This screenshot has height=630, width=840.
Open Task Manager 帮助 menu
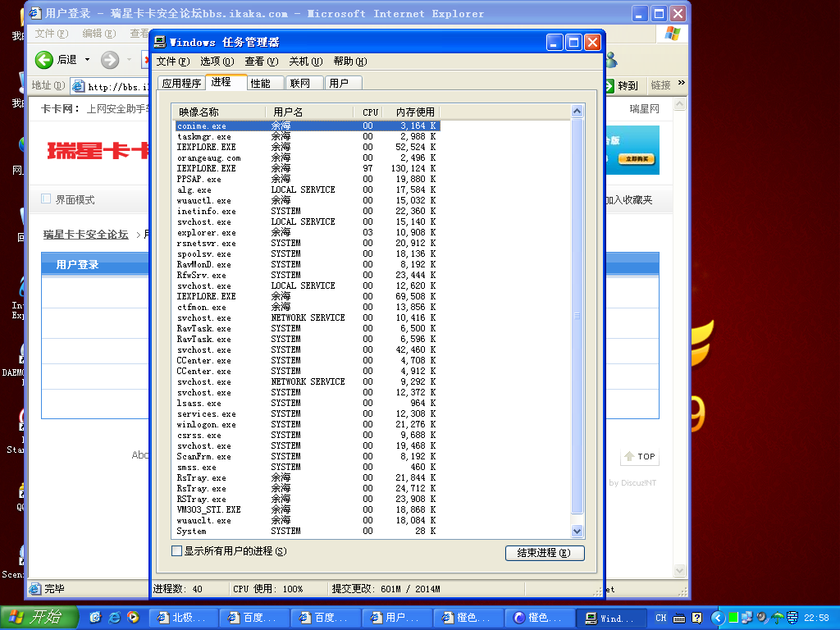(x=349, y=62)
